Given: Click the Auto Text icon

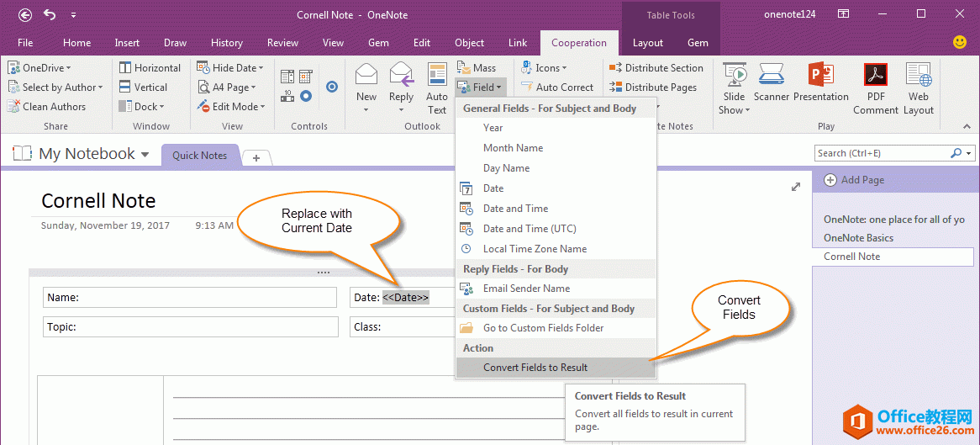Looking at the screenshot, I should (x=437, y=87).
